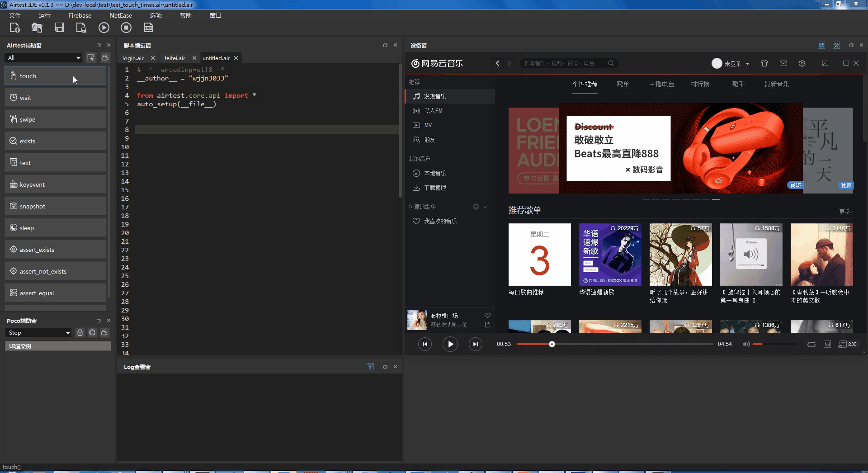Select the touch command in Airtest assistant
This screenshot has width=868, height=473.
(56, 76)
